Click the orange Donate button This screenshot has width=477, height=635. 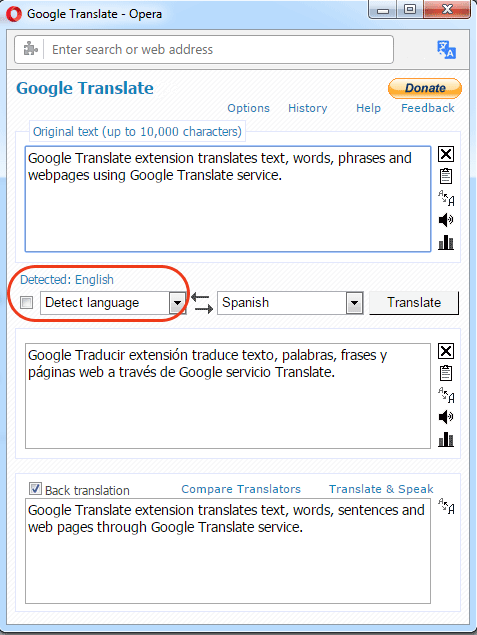coord(425,88)
